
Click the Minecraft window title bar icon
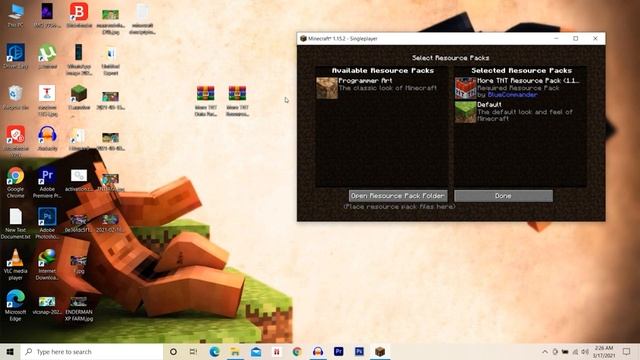303,38
